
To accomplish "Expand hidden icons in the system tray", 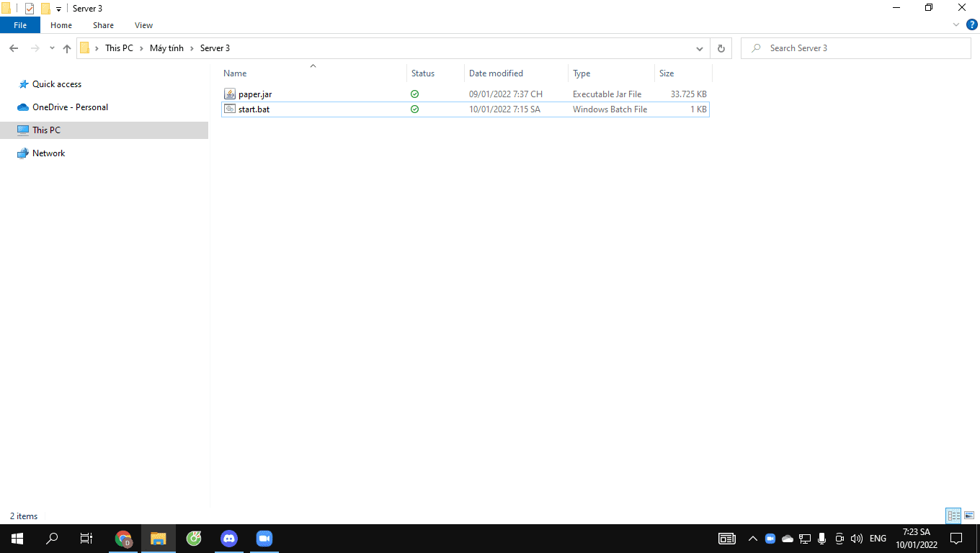I will [752, 538].
